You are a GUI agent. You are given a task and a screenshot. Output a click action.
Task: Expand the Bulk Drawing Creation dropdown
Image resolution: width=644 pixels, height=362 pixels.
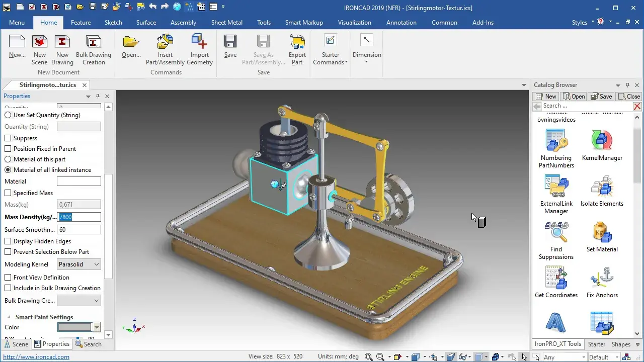[x=79, y=301]
